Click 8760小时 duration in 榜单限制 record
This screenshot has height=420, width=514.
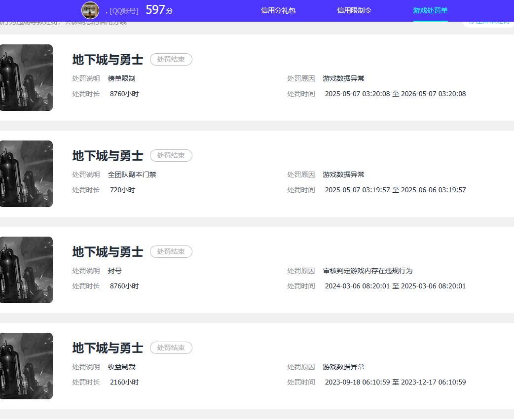click(125, 94)
